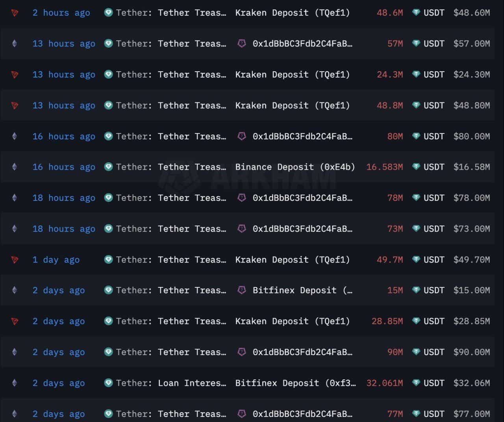Open Bitfinex Deposit (0xf3 recipient link
Image resolution: width=504 pixels, height=422 pixels.
click(x=295, y=383)
